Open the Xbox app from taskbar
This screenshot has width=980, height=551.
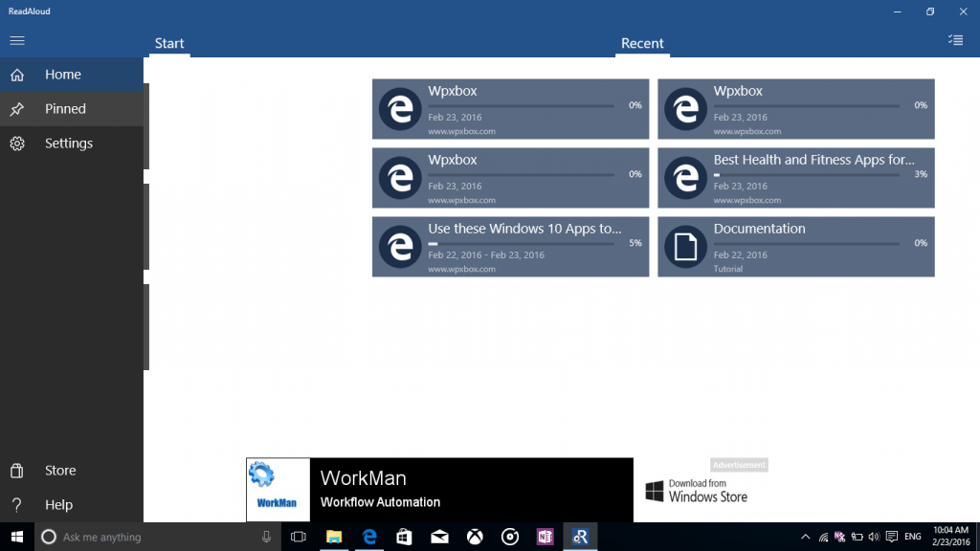[475, 537]
